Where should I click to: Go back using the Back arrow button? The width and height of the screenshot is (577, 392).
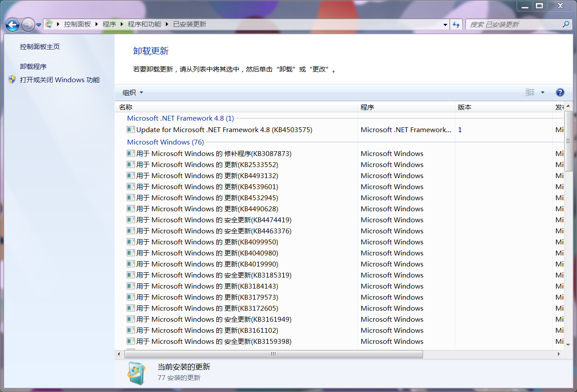click(12, 25)
